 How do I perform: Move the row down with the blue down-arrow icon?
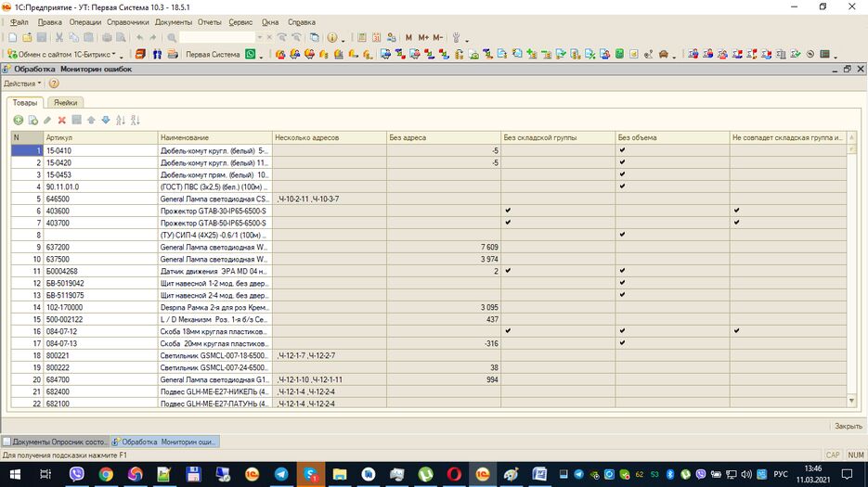[x=106, y=120]
